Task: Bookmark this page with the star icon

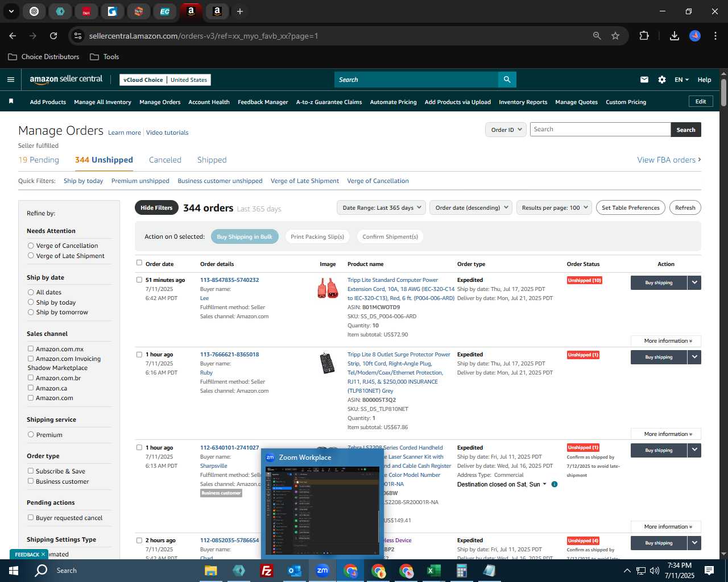Action: tap(615, 36)
